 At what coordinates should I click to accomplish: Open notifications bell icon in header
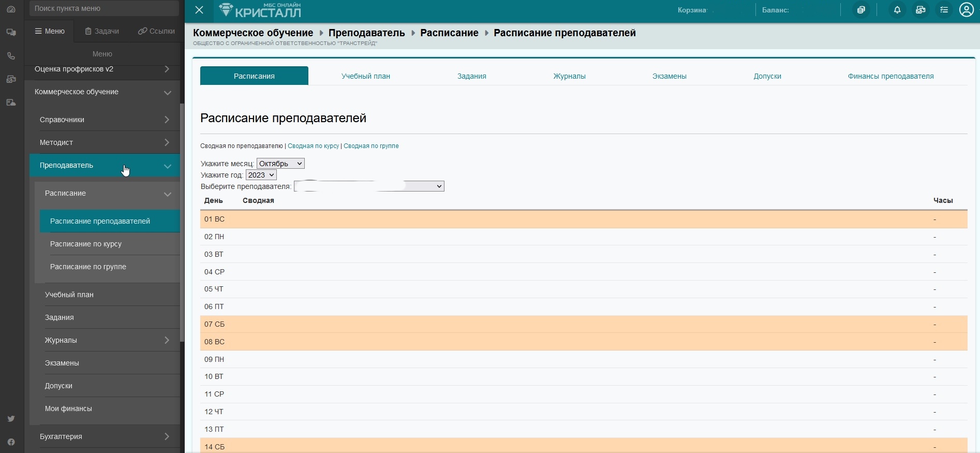[897, 10]
